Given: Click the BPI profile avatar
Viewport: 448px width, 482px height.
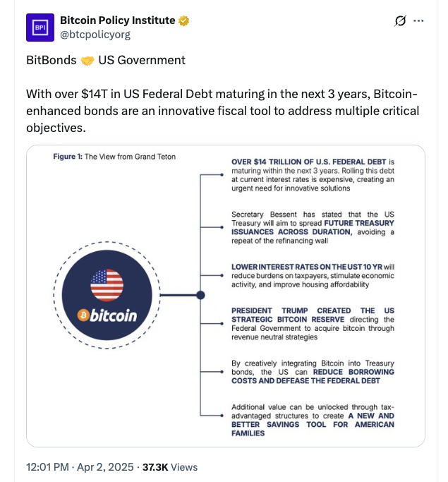Looking at the screenshot, I should pos(40,28).
